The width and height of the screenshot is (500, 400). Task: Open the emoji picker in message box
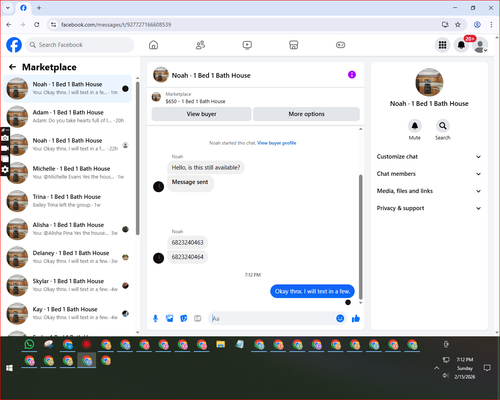tap(340, 318)
